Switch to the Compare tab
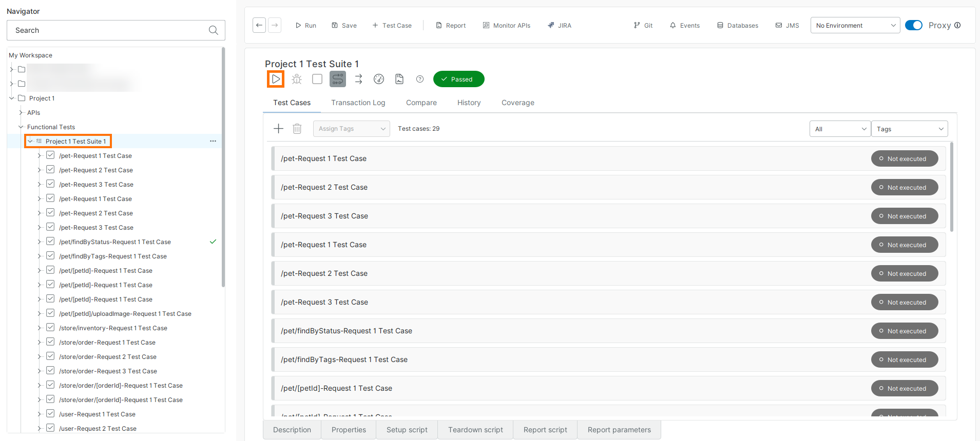The width and height of the screenshot is (980, 441). click(421, 103)
